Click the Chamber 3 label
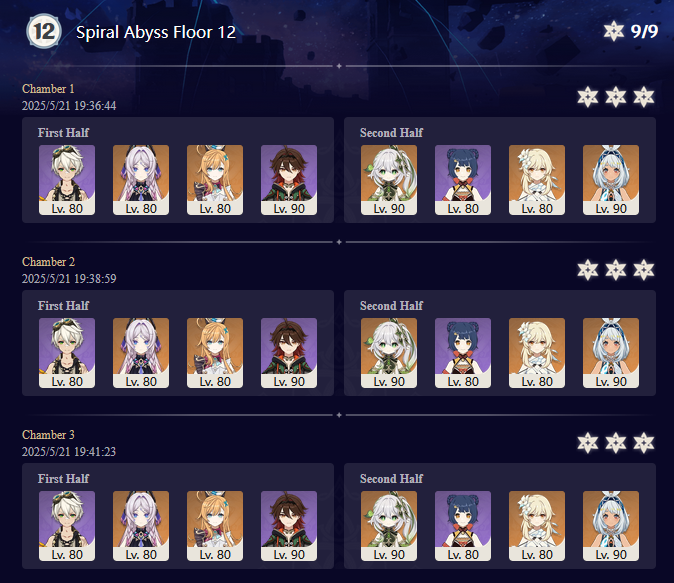This screenshot has height=583, width=674. (48, 435)
